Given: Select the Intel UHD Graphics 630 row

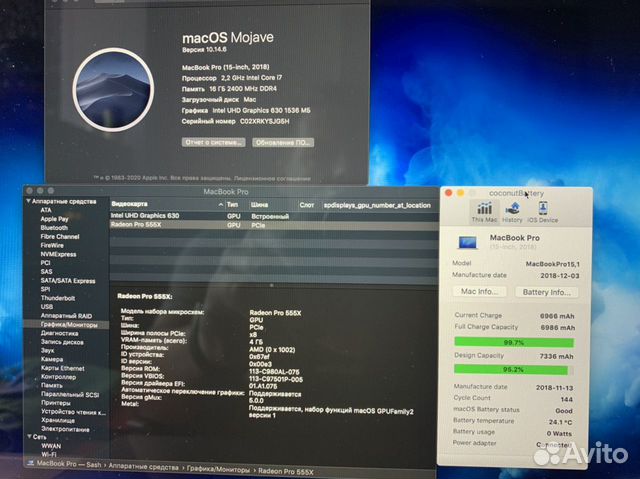Looking at the screenshot, I should 274,216.
